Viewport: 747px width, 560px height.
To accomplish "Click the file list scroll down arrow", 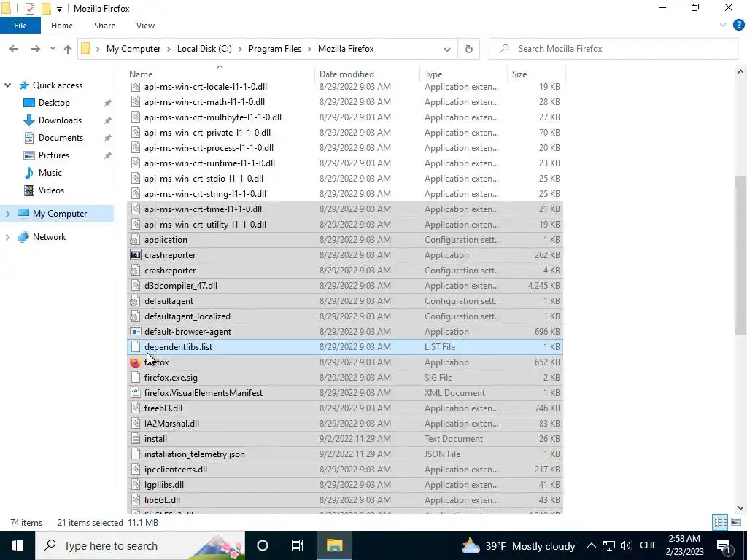I will click(740, 508).
